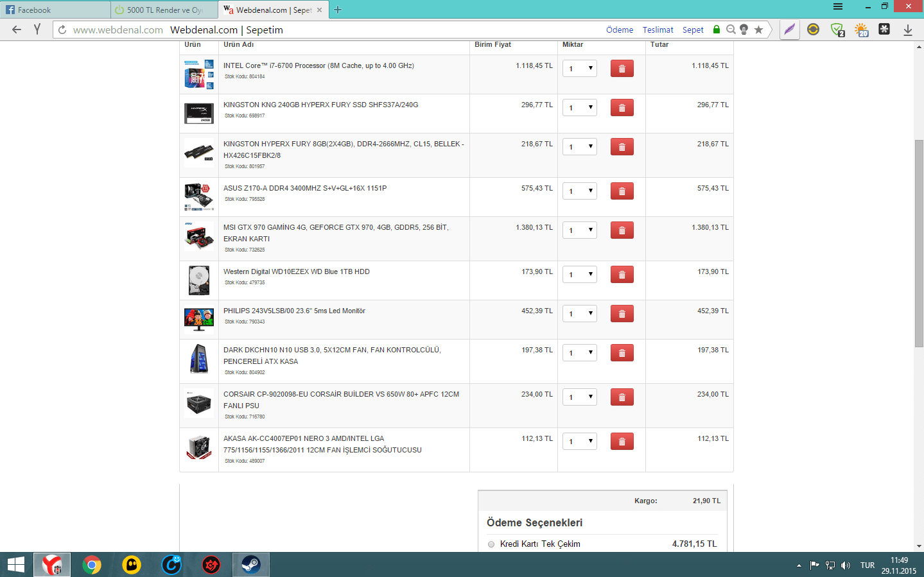Change quantity of KINGSTON HYPERX FURY 8GB

pyautogui.click(x=580, y=147)
